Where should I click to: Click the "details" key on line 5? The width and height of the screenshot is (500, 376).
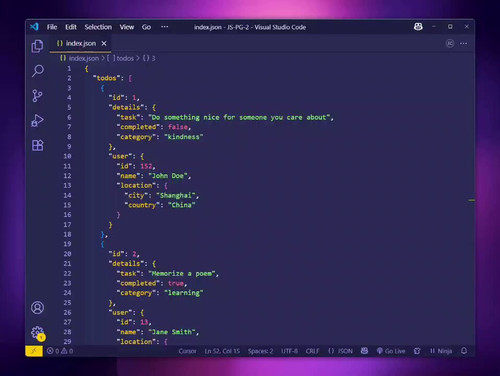click(x=126, y=107)
